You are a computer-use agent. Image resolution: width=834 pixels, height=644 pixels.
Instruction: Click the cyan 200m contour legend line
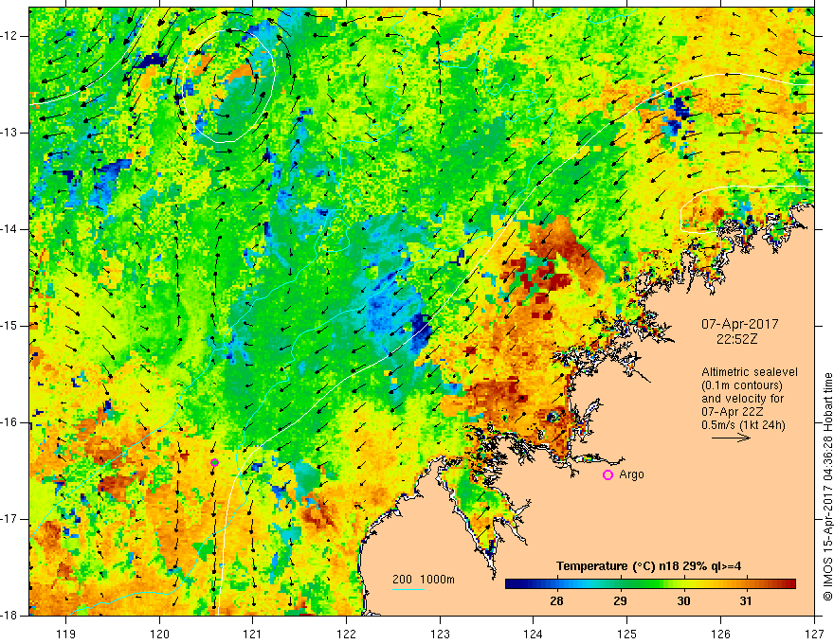pyautogui.click(x=408, y=589)
